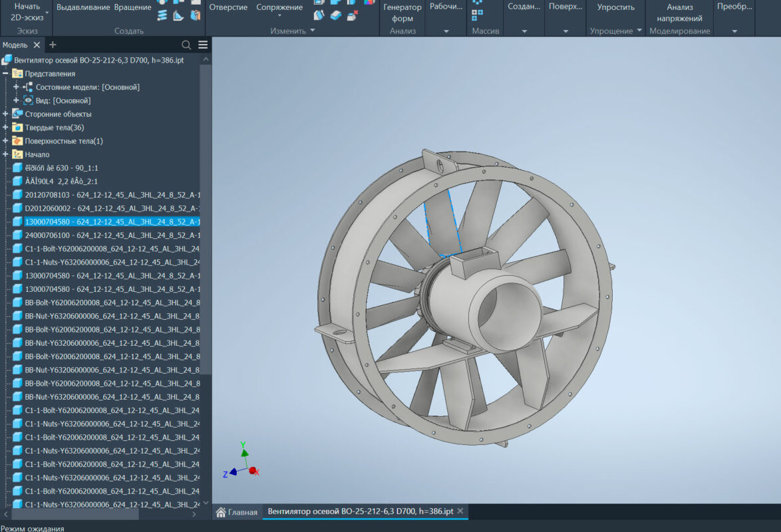Close the Вентилятор осевой document tab
This screenshot has height=532, width=781.
[460, 511]
